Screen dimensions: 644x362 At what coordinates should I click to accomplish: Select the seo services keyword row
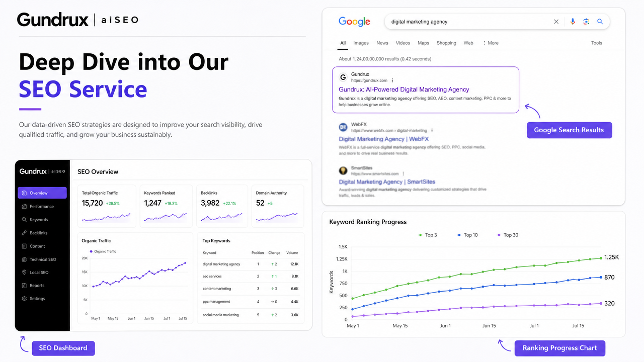[x=251, y=277]
